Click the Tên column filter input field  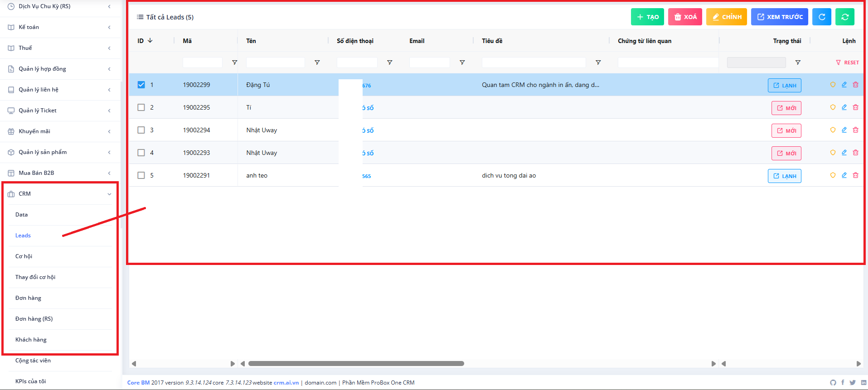tap(275, 63)
